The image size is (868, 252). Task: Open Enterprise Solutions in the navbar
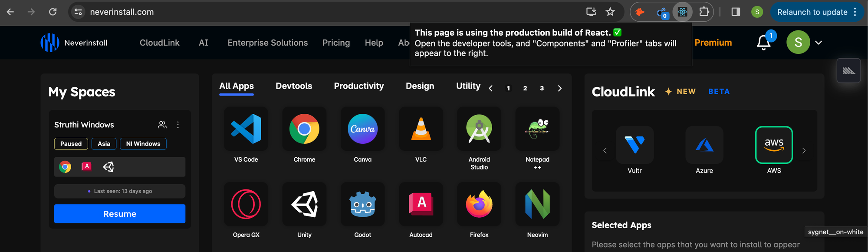tap(268, 43)
